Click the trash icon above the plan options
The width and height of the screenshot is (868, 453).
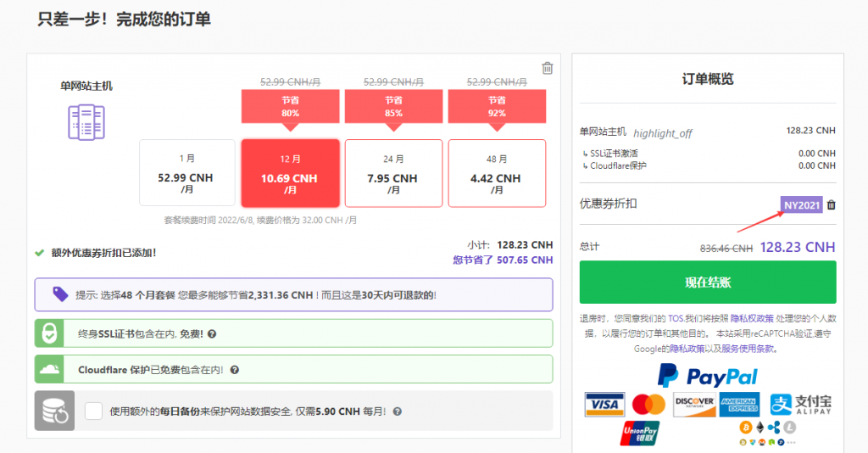[x=547, y=68]
